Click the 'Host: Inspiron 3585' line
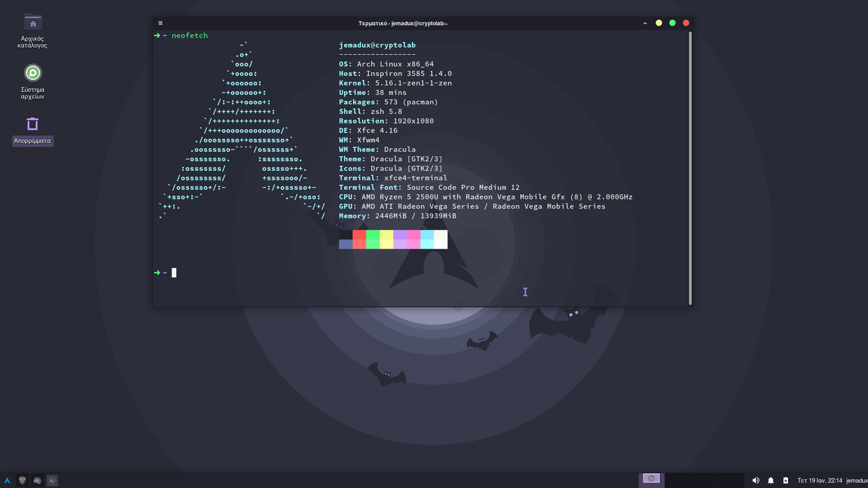This screenshot has height=488, width=868. tap(395, 73)
